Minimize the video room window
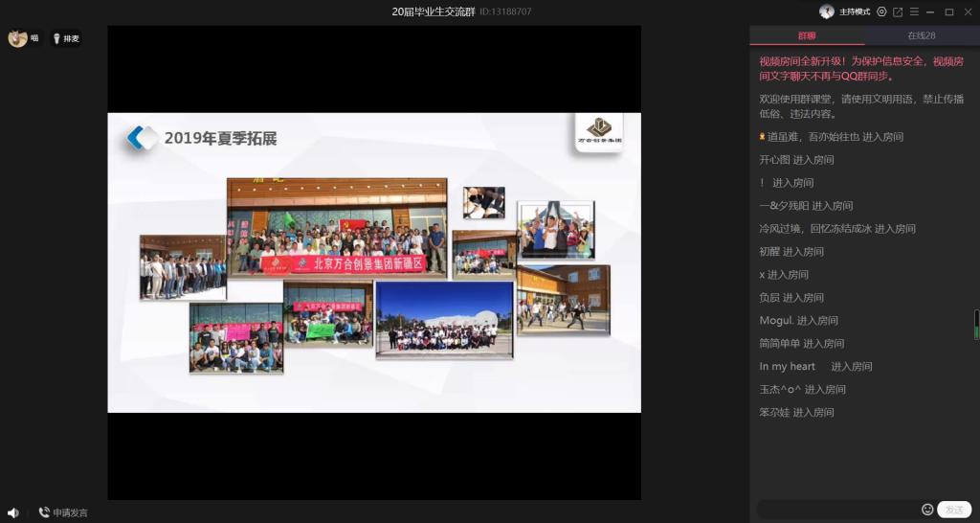980x523 pixels. [931, 11]
